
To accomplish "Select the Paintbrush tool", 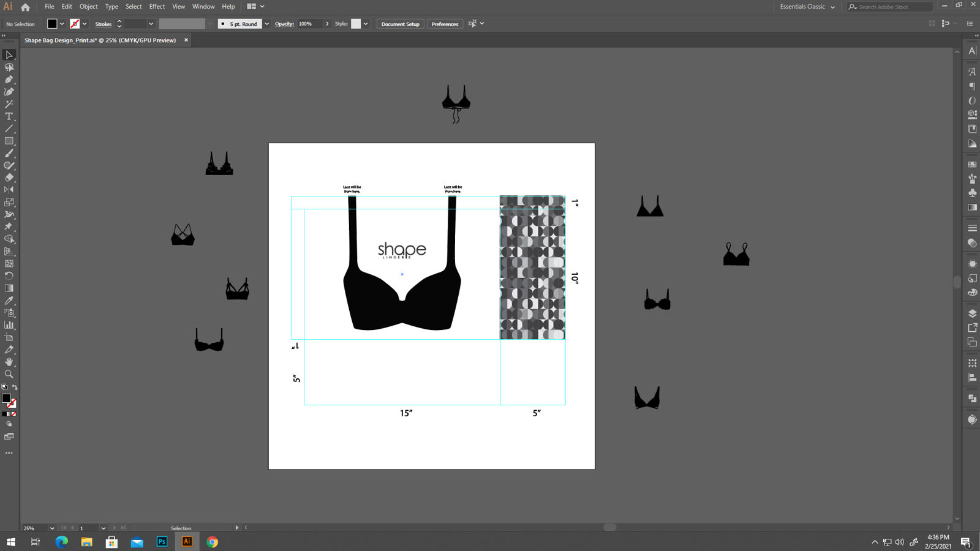I will pos(9,153).
